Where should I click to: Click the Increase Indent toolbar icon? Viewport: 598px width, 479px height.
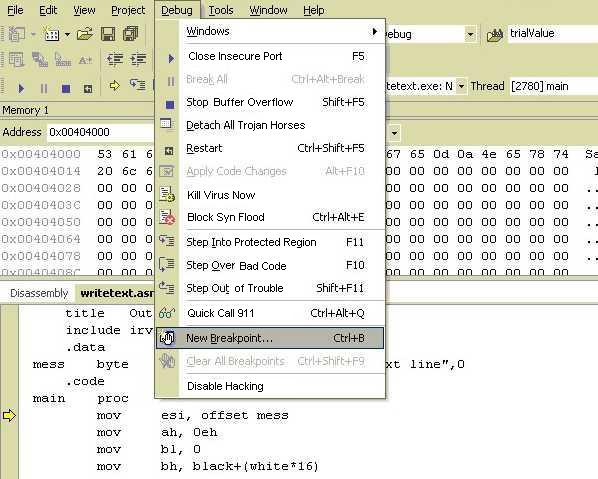(138, 59)
